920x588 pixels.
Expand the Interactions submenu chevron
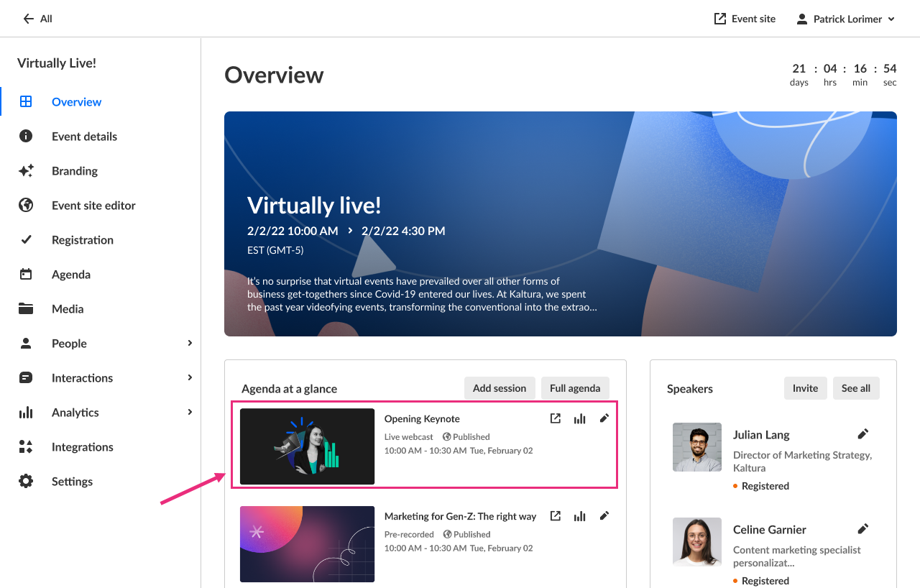(x=190, y=377)
